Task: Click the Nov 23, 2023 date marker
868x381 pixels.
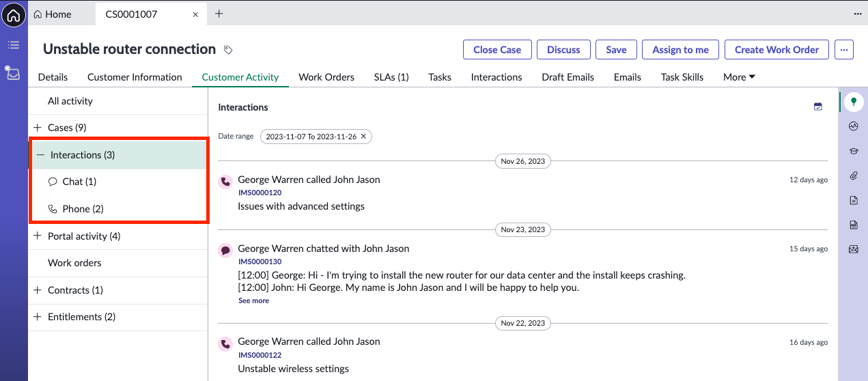Action: coord(522,229)
